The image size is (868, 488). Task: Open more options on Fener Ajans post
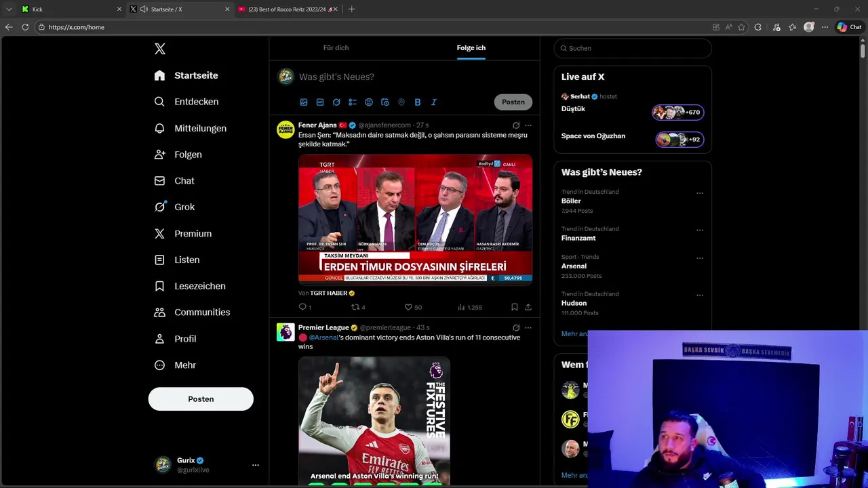point(528,125)
